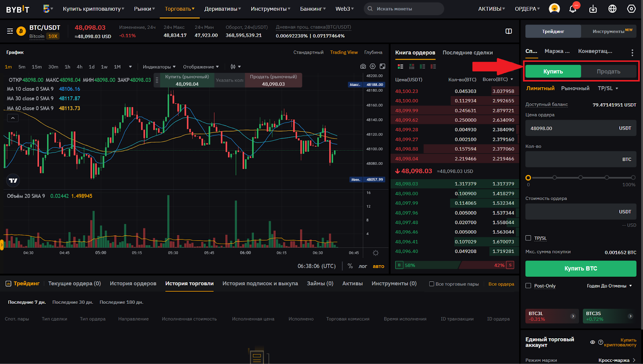The image size is (643, 364).
Task: Open the Assets dropdown
Action: coord(491,9)
